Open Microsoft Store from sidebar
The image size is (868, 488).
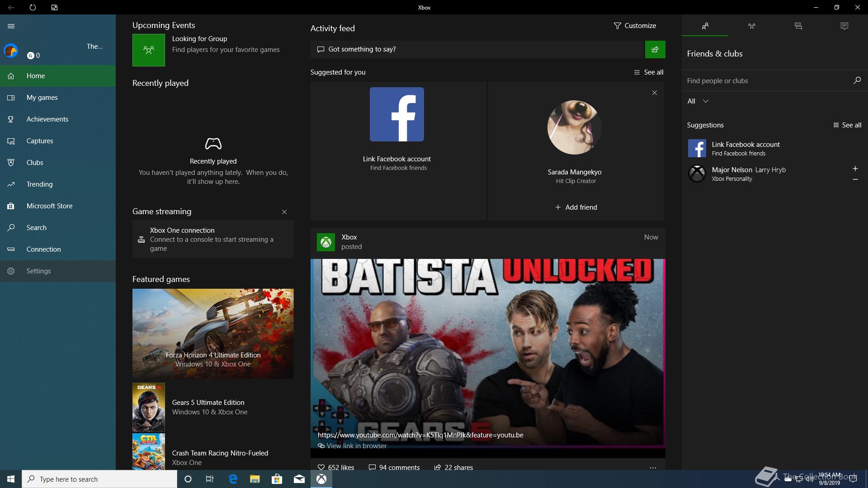click(x=58, y=206)
